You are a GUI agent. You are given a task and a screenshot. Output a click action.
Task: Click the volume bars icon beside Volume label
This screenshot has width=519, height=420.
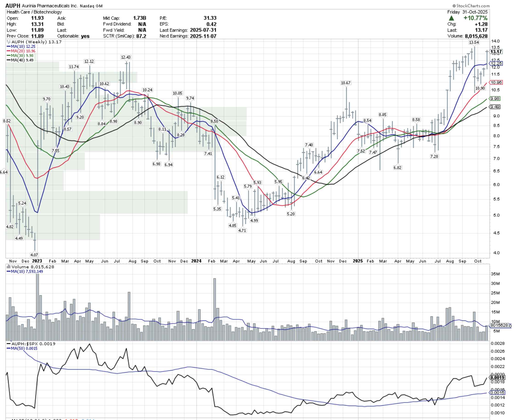[x=8, y=267]
